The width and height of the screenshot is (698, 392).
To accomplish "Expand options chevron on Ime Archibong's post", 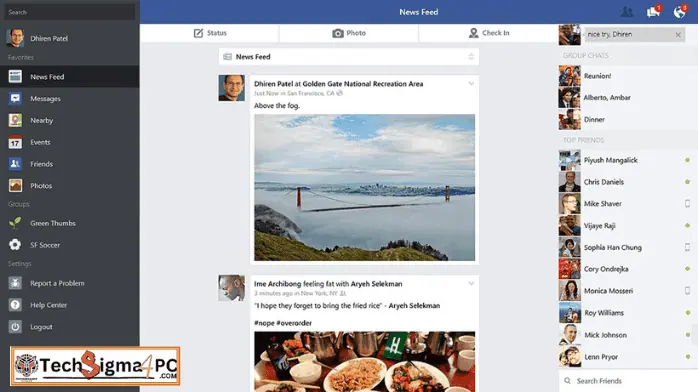I will tap(471, 283).
